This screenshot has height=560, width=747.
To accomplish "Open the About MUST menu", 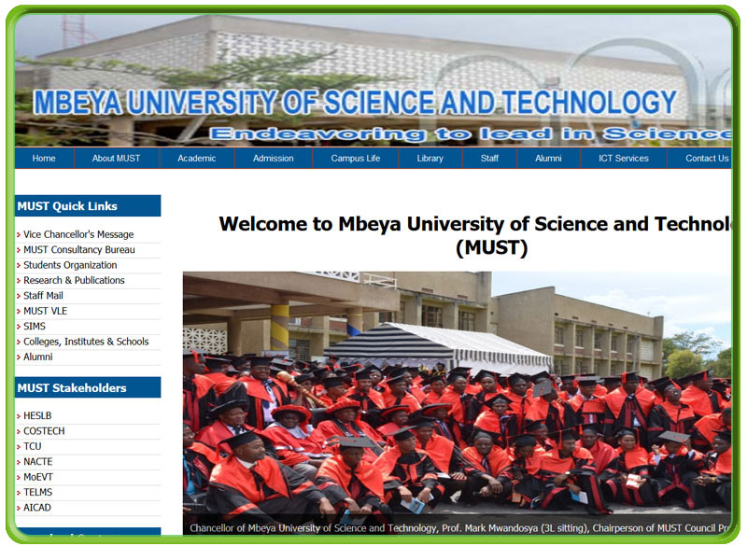I will [x=116, y=158].
